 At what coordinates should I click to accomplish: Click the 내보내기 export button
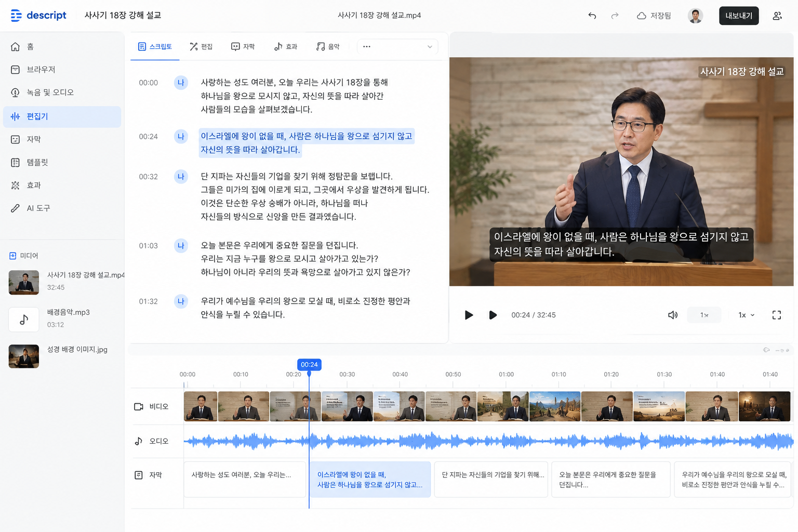(739, 16)
